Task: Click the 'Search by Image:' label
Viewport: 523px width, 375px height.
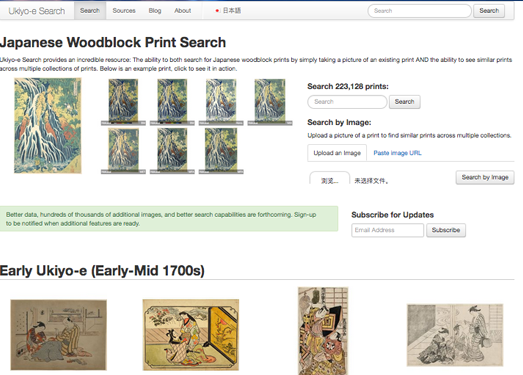Action: (x=339, y=122)
